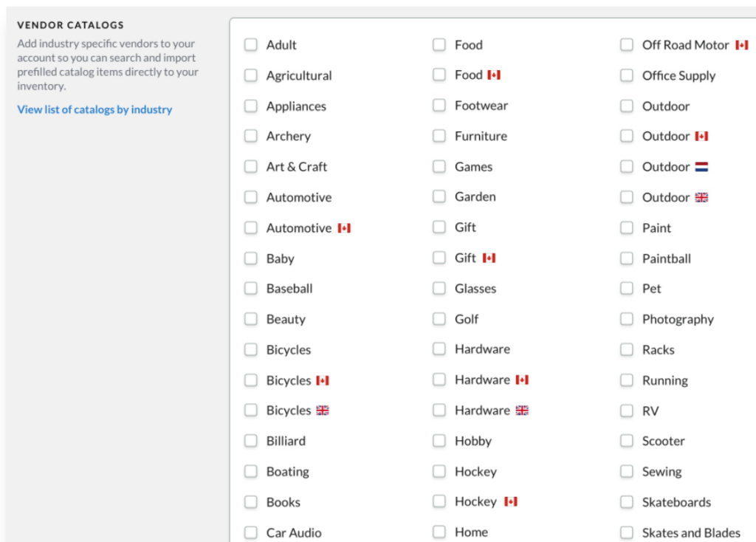Enable the Car Audio catalog
Viewport: 756px width, 542px height.
pyautogui.click(x=250, y=532)
